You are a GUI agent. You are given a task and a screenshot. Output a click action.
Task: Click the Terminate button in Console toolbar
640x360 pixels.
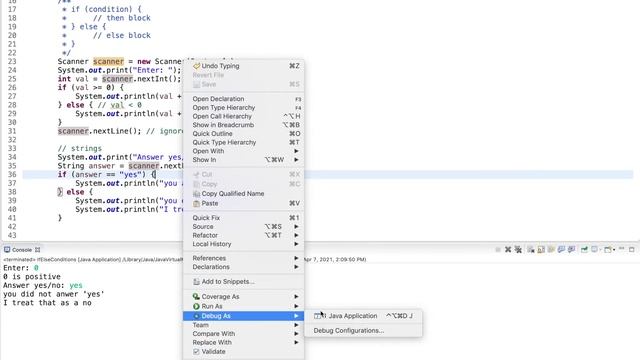click(498, 250)
